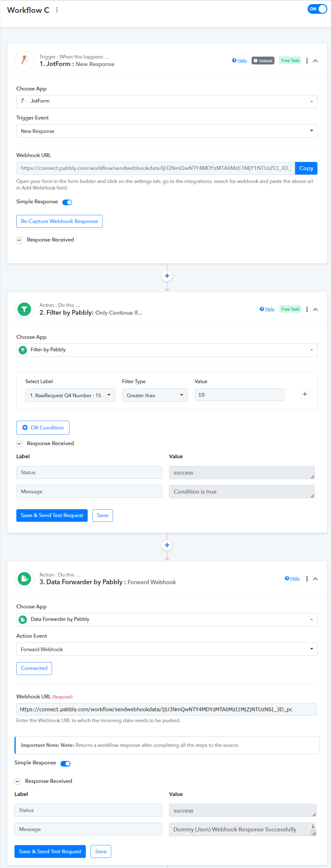
Task: Open Data Forwarder step three-dot menu
Action: (x=307, y=579)
